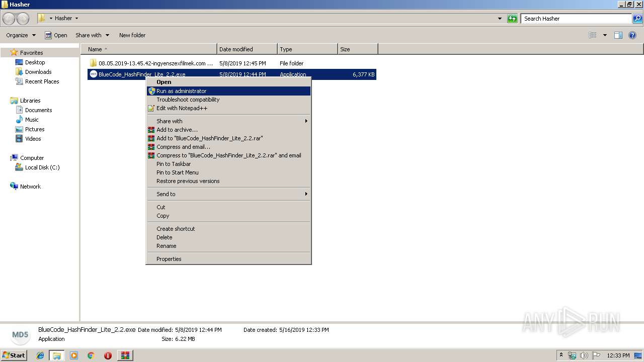This screenshot has width=644, height=362.
Task: Select Computer in the navigation pane
Action: pyautogui.click(x=32, y=158)
